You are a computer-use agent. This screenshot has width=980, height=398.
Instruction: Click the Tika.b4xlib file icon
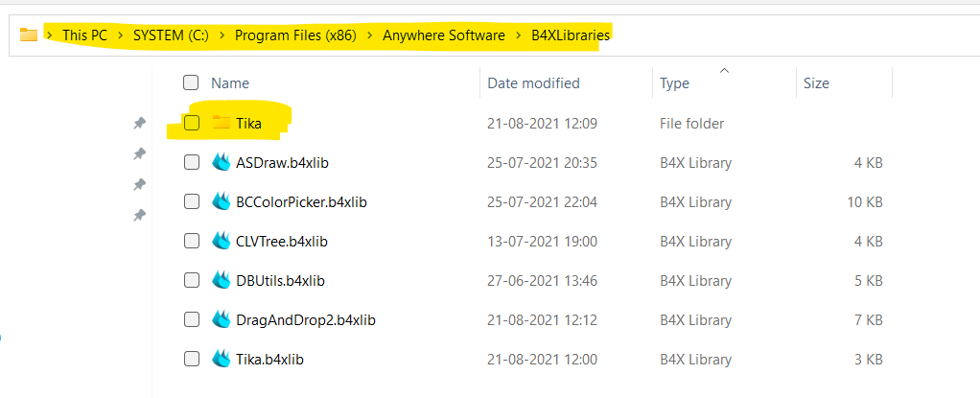[222, 359]
